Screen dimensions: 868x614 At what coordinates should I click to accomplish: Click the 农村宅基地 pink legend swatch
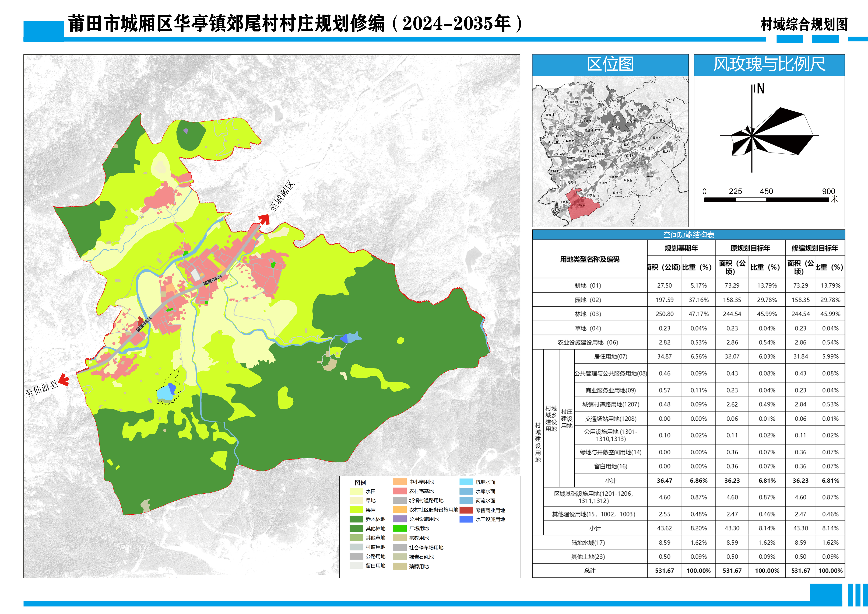[x=400, y=491]
